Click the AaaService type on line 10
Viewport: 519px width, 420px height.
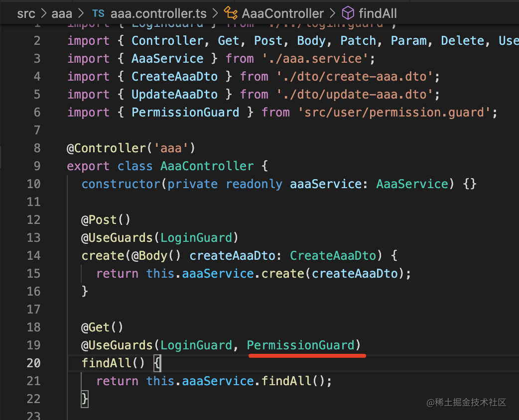[x=412, y=184]
